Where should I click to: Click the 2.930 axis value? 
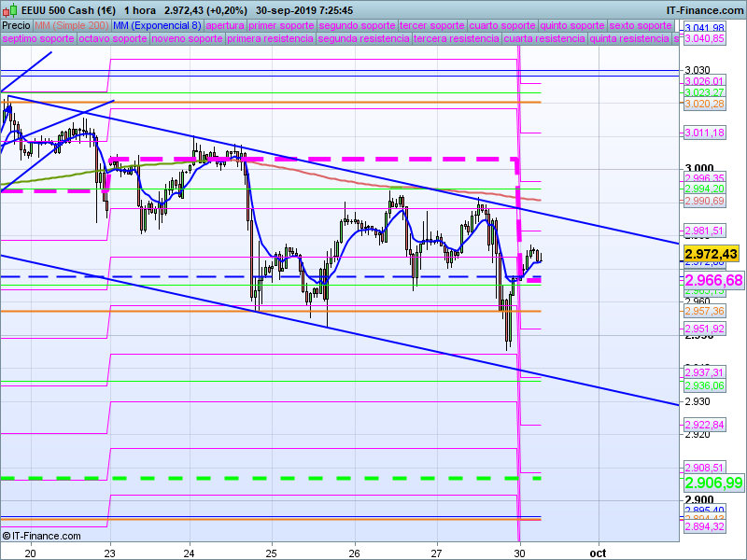click(698, 402)
